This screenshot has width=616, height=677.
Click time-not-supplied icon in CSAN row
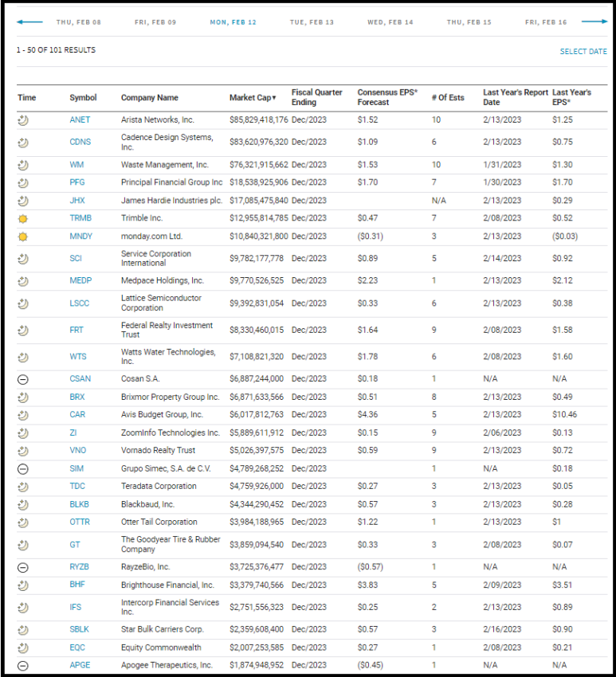coord(23,379)
